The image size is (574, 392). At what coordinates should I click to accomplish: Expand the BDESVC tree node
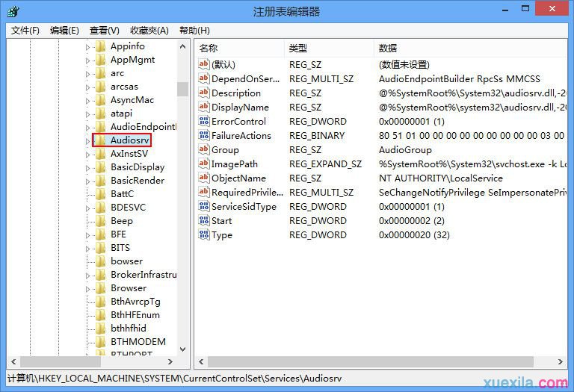(87, 208)
